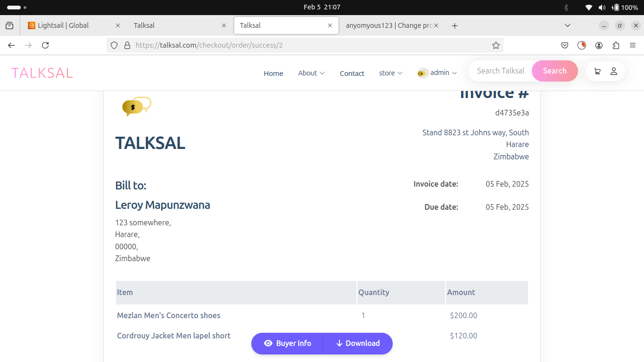Open the shopping cart icon

coord(597,71)
